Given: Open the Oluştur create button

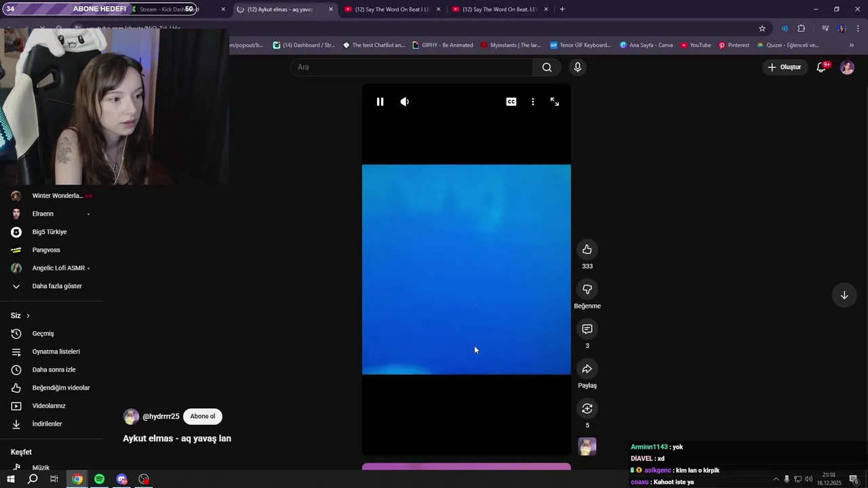Looking at the screenshot, I should [785, 67].
